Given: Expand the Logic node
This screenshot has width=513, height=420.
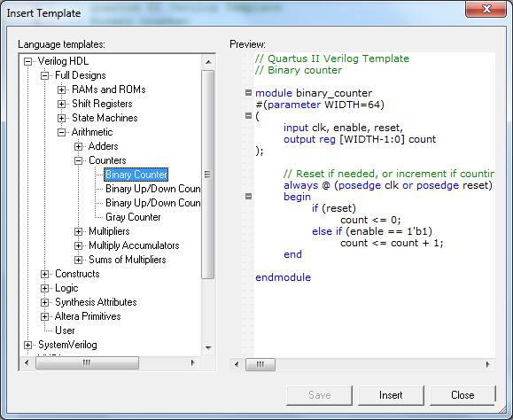Looking at the screenshot, I should point(44,288).
